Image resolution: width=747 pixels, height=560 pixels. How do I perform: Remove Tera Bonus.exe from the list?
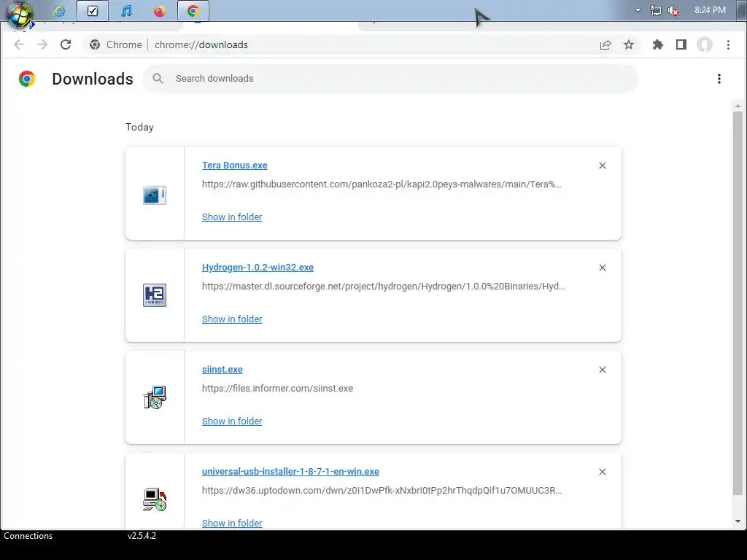coord(602,166)
